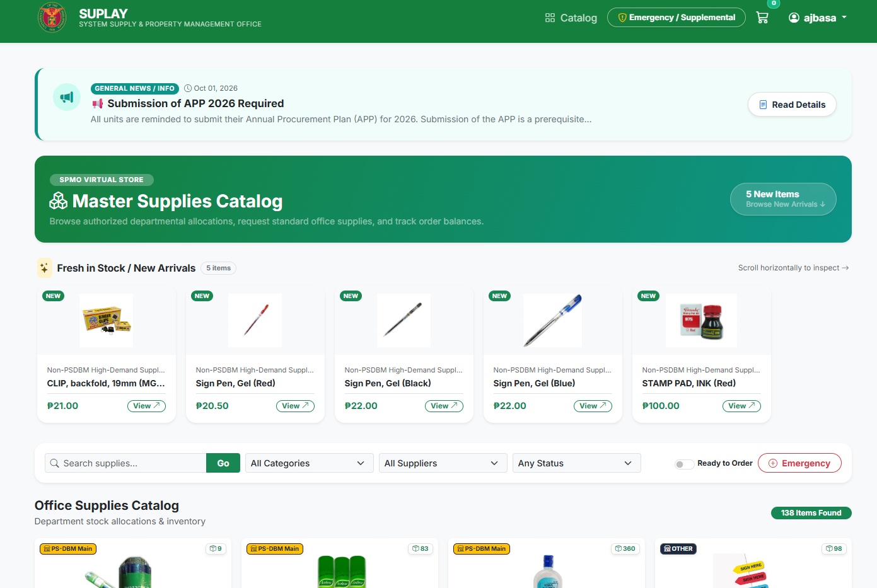Click the stock count badge showing 98

[x=834, y=549]
